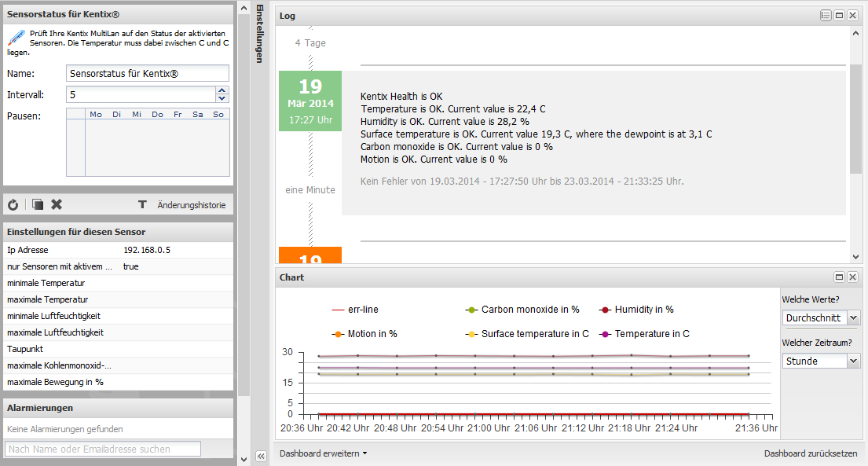Click the refresh sensor icon
The width and height of the screenshot is (868, 466).
click(x=13, y=205)
